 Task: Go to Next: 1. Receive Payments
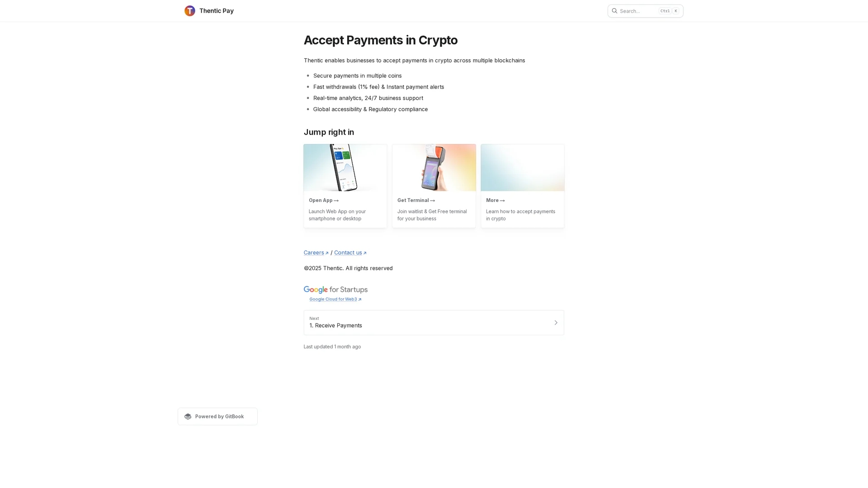coord(434,323)
